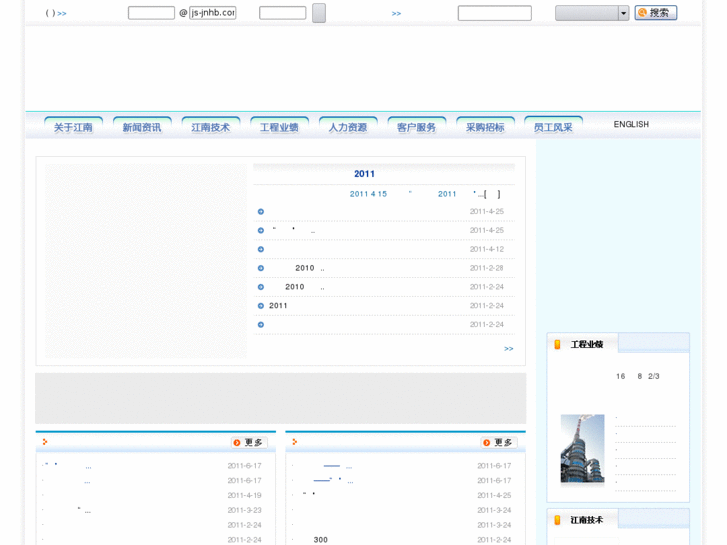Click 更多 in the lower-left news panel
Viewport: 727px width, 545px height.
[249, 442]
